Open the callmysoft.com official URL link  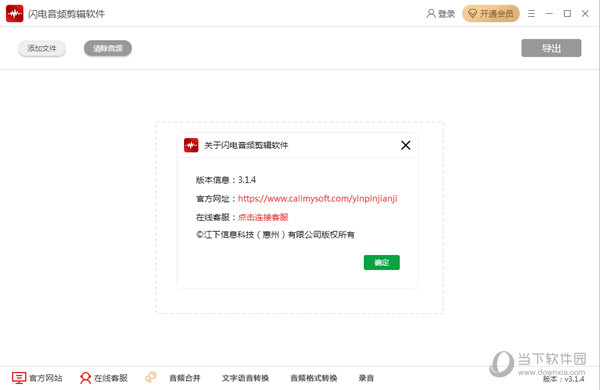(x=318, y=199)
